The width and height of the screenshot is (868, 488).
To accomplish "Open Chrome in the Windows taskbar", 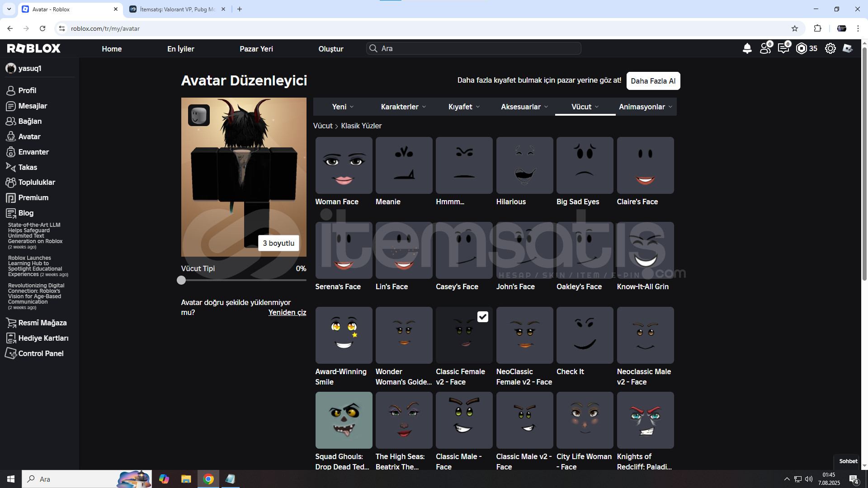I will point(208,479).
